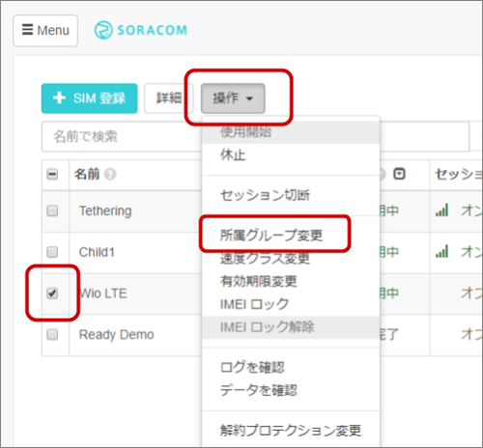Click signal strength icon in Tethering row
The image size is (483, 448).
pyautogui.click(x=441, y=210)
